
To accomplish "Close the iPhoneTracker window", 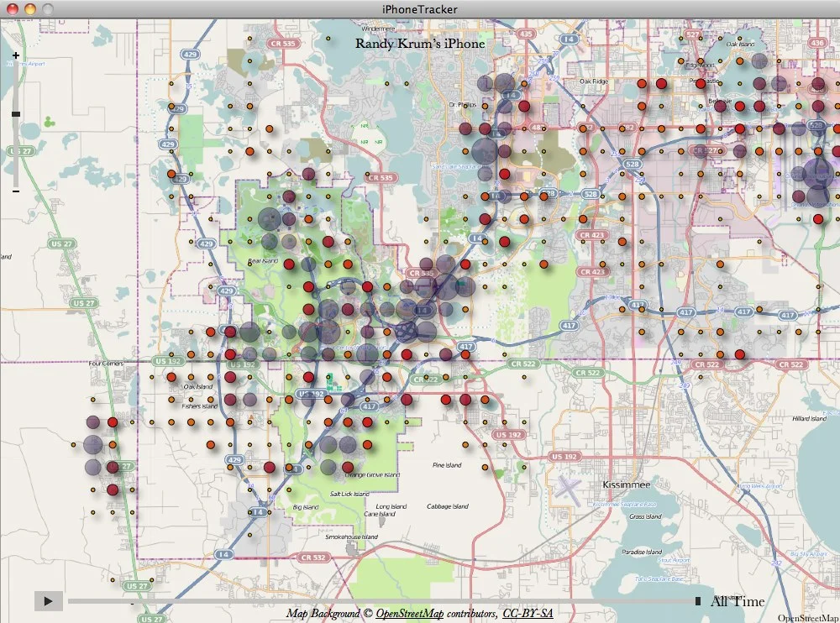I will [12, 8].
